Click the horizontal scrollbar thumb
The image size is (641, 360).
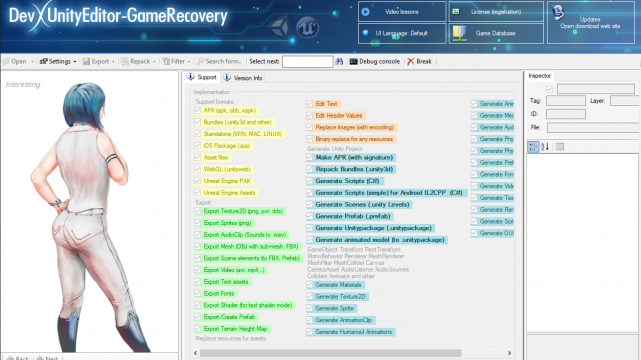[x=330, y=353]
